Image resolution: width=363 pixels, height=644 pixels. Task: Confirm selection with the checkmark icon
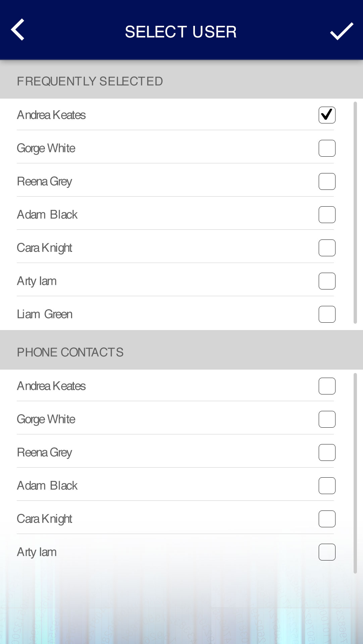pyautogui.click(x=342, y=31)
